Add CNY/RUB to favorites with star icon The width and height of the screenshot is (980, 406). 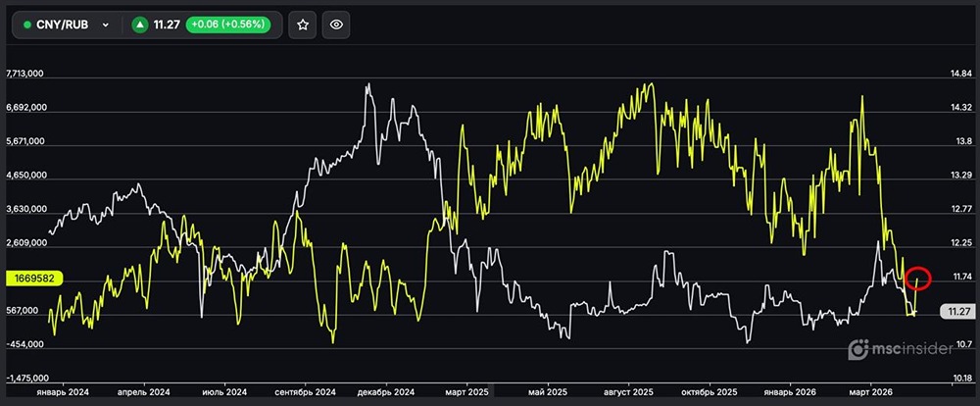pos(303,25)
